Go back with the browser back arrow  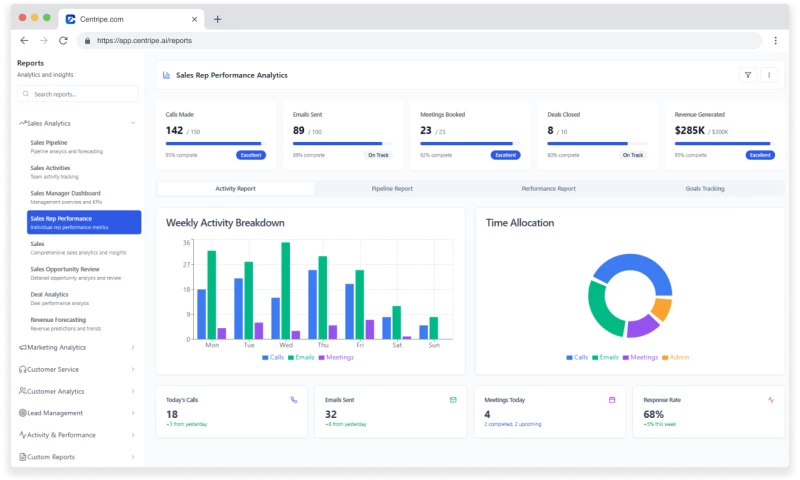point(24,40)
